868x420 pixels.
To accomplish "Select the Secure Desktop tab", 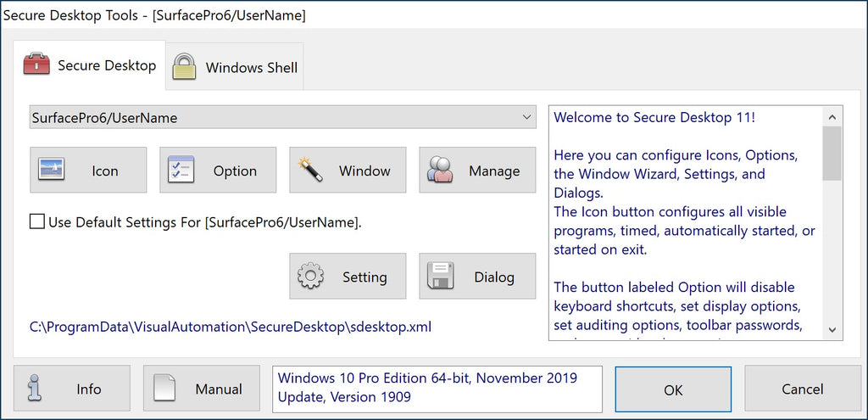I will coord(107,65).
